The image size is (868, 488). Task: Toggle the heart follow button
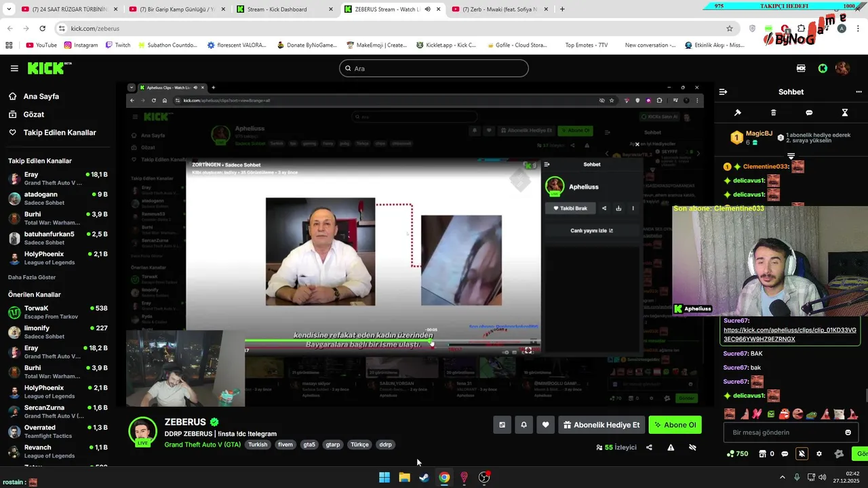tap(545, 425)
